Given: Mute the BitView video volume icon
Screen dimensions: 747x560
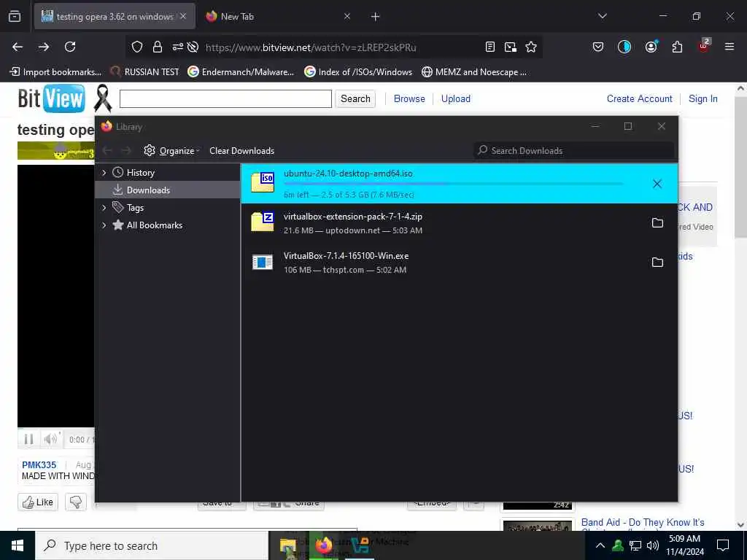Looking at the screenshot, I should tap(52, 438).
